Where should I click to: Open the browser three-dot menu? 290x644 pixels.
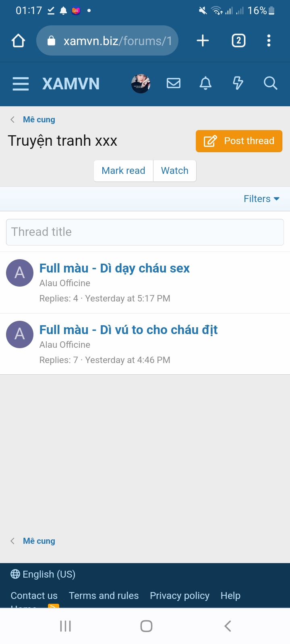coord(269,41)
